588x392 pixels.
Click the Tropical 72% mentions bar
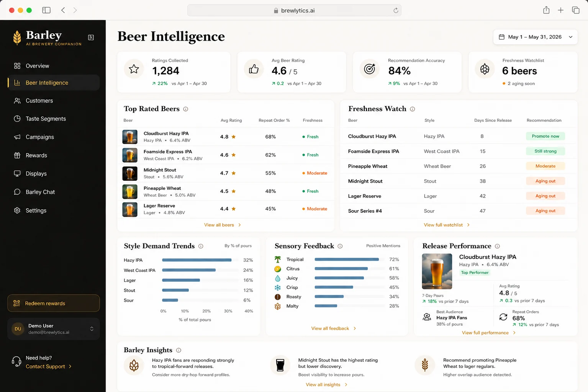(347, 260)
